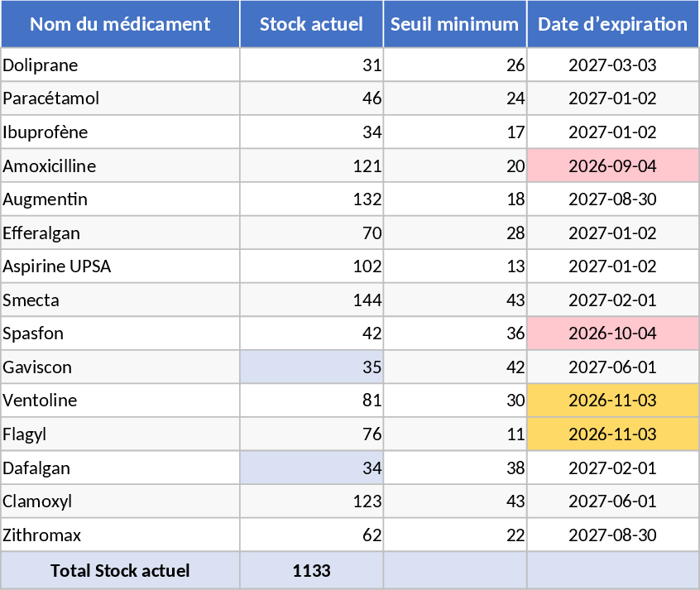Select the yellow Ventoline expiration date cell
700x590 pixels.
pyautogui.click(x=612, y=401)
